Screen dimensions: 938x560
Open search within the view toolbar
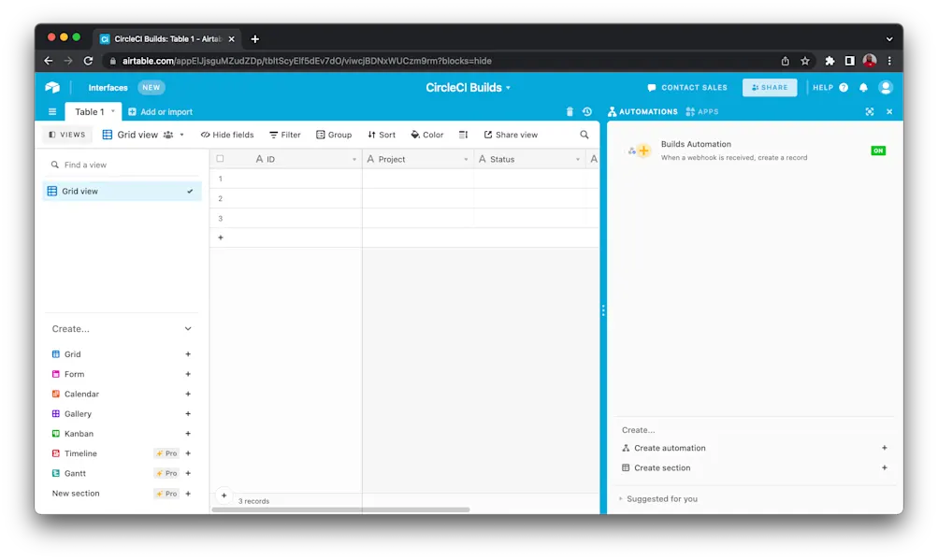pos(584,134)
